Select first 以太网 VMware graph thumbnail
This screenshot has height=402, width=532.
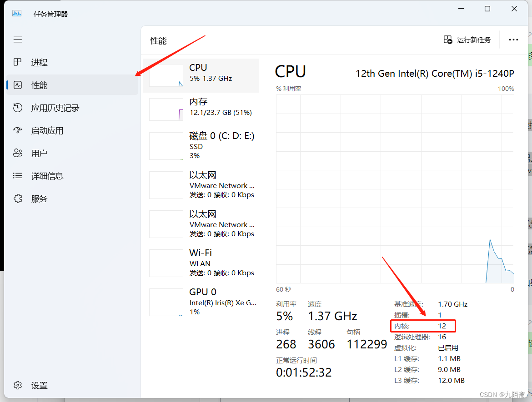(x=166, y=185)
